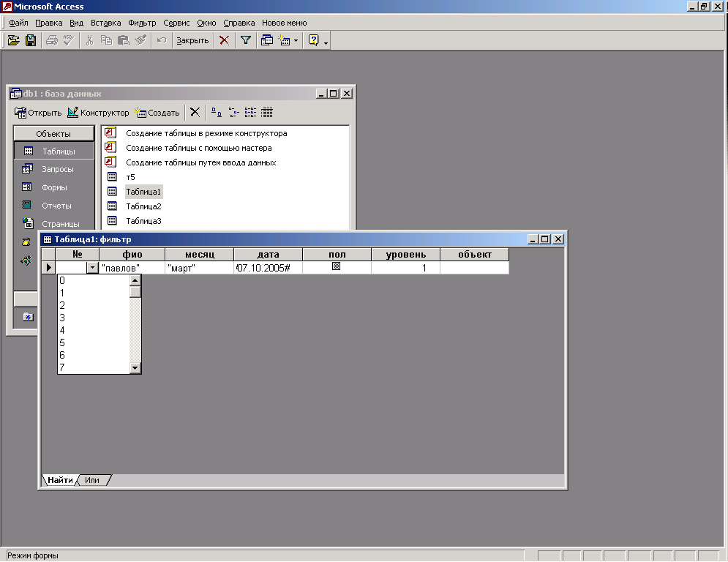
Task: Click the Объекты group header
Action: point(54,134)
